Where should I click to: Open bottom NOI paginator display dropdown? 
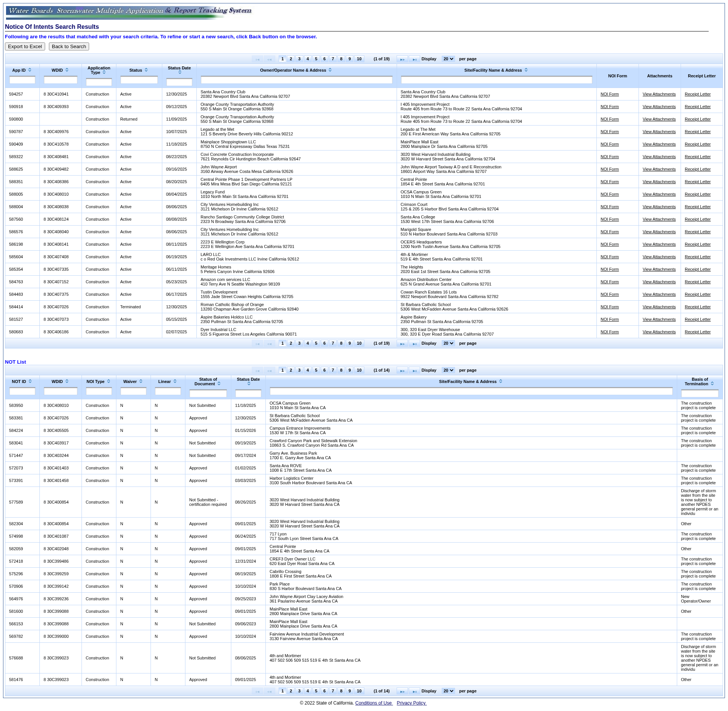(448, 344)
